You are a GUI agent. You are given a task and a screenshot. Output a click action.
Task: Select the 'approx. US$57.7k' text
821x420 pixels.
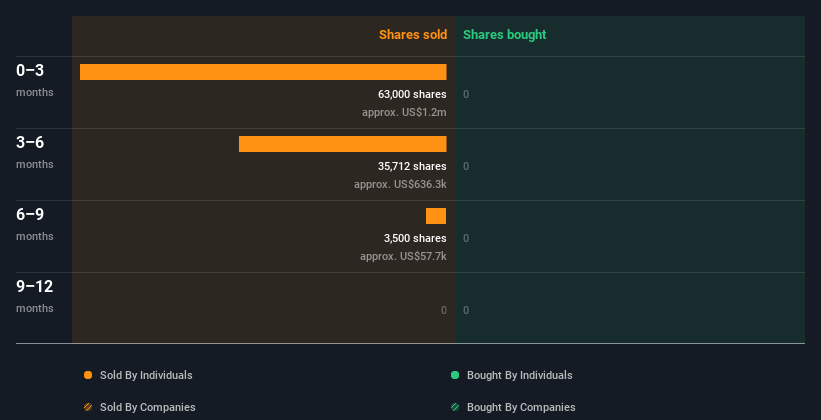(403, 256)
